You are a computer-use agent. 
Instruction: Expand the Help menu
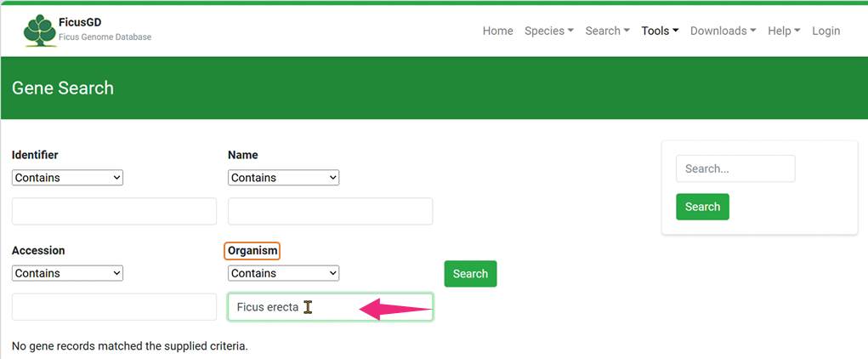784,31
